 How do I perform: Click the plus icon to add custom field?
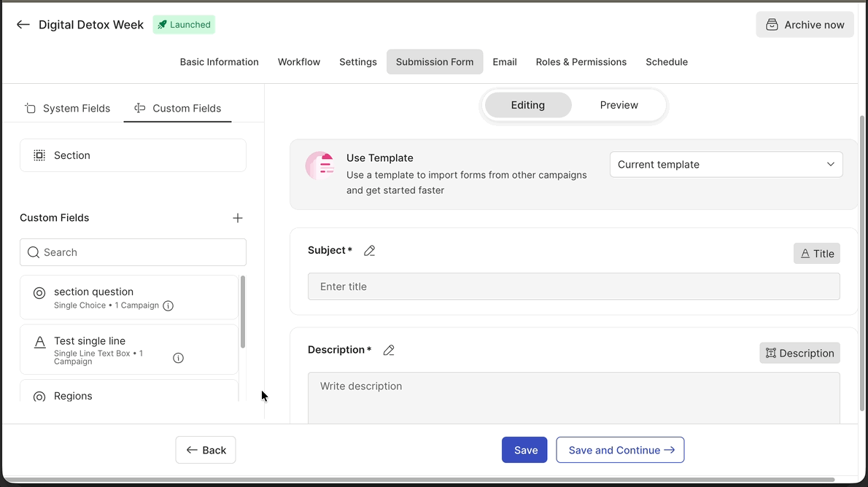pyautogui.click(x=238, y=218)
